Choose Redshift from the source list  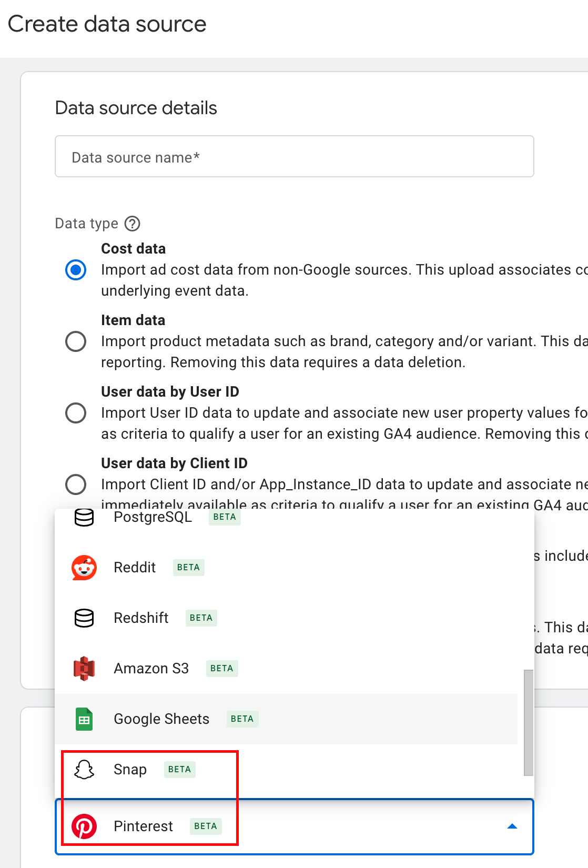141,618
